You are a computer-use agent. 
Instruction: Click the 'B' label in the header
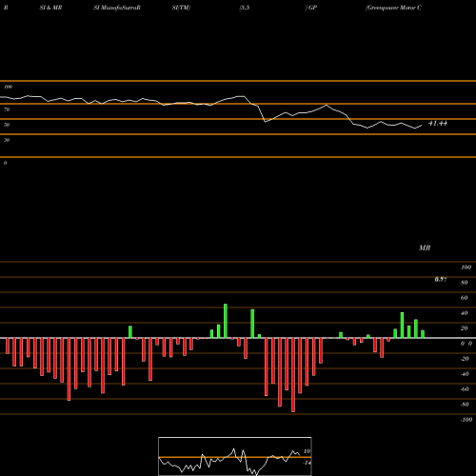point(6,8)
